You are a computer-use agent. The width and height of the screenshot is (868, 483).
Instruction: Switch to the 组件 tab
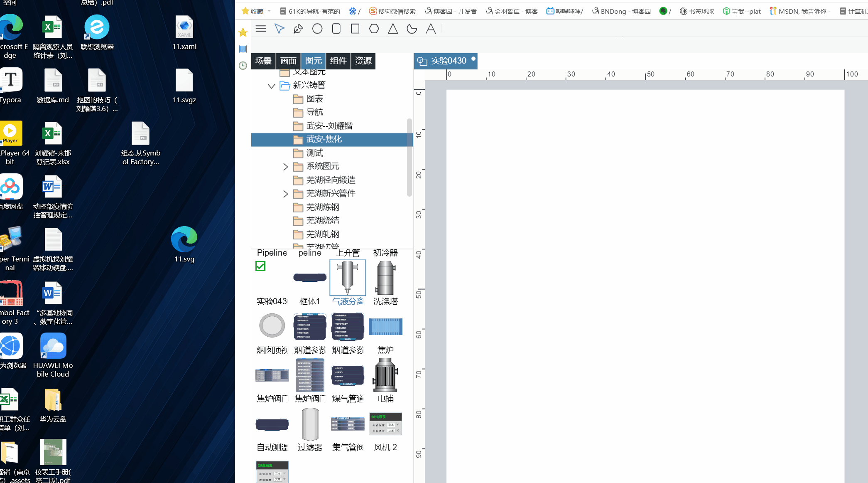click(x=338, y=61)
